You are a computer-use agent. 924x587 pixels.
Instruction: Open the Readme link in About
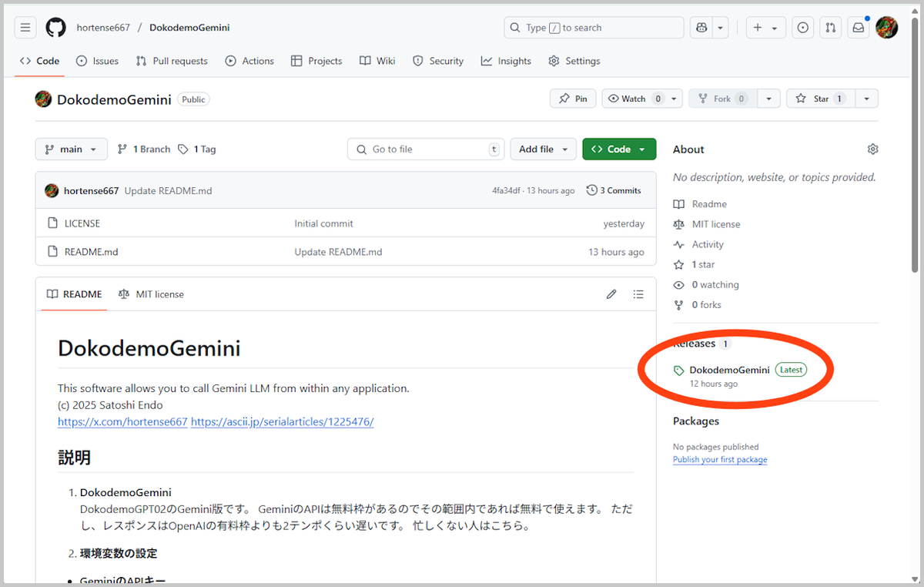700,204
